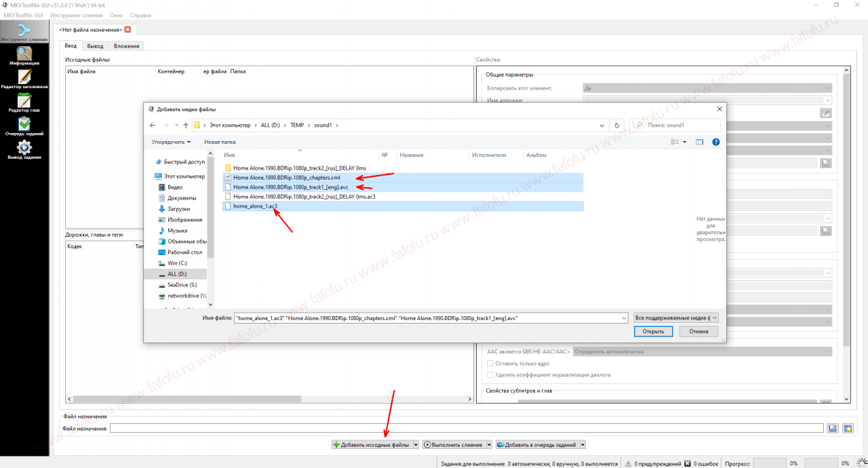Sort files by the Имя column header
Viewport: 868px width, 468px height.
[300, 155]
